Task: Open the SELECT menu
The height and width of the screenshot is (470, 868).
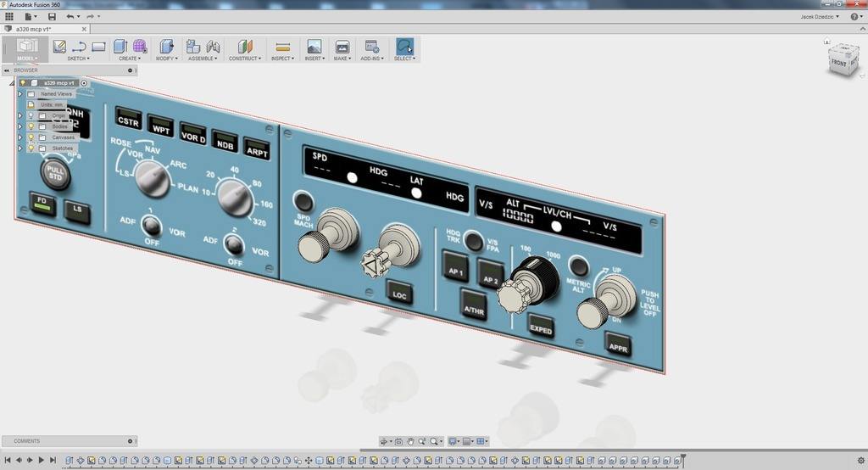Action: tap(404, 59)
